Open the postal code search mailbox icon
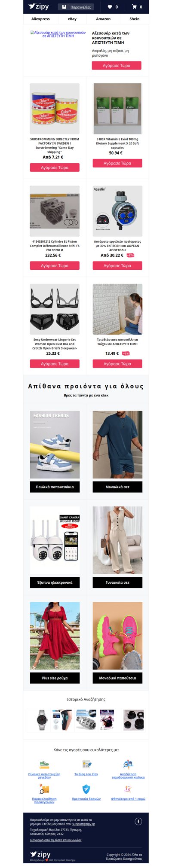 point(128,764)
